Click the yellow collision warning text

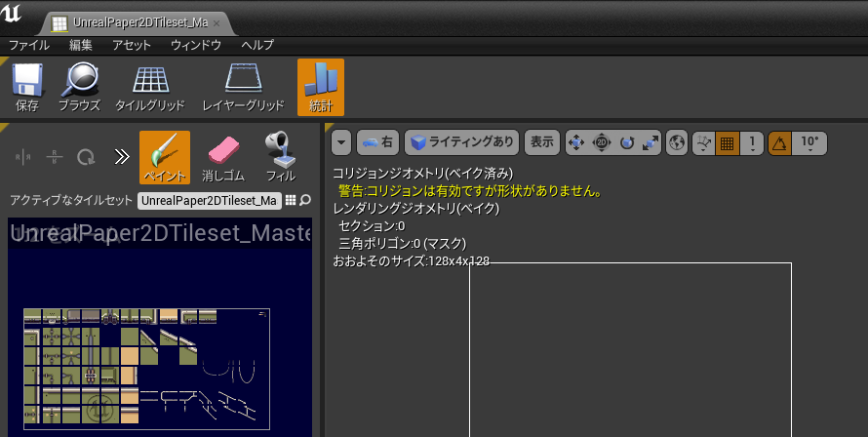pos(470,191)
